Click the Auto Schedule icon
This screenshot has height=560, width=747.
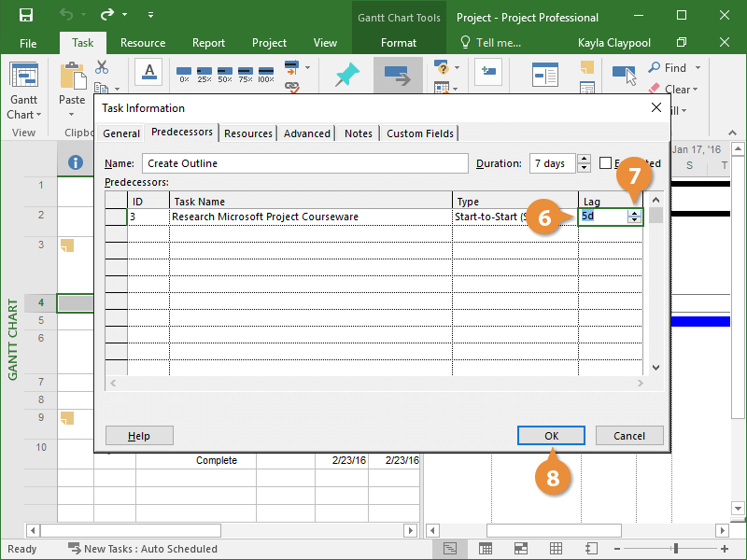[x=398, y=77]
